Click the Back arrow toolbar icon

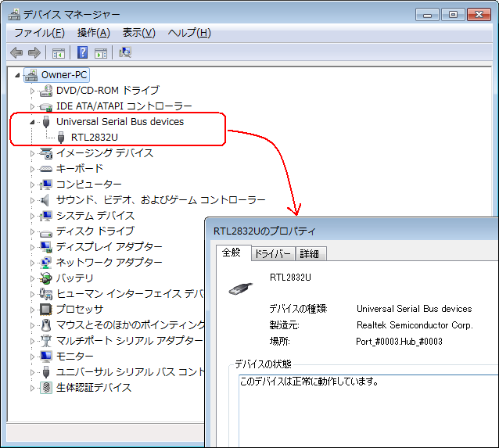[x=16, y=52]
